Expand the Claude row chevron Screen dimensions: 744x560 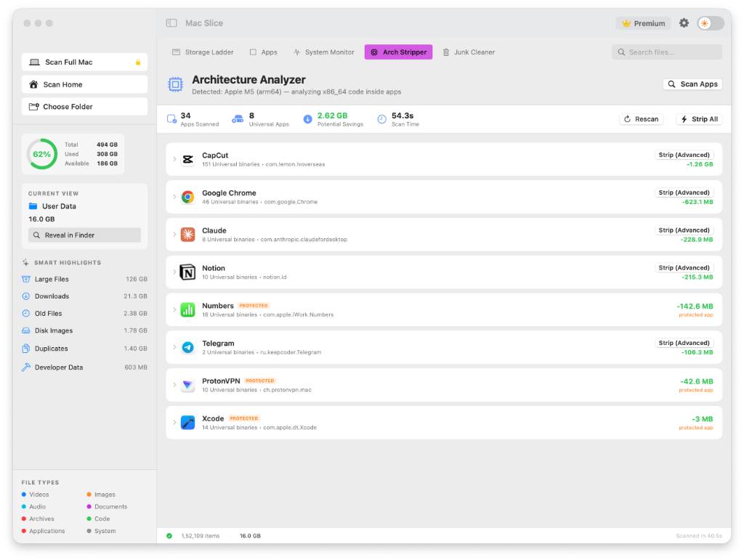(x=174, y=235)
